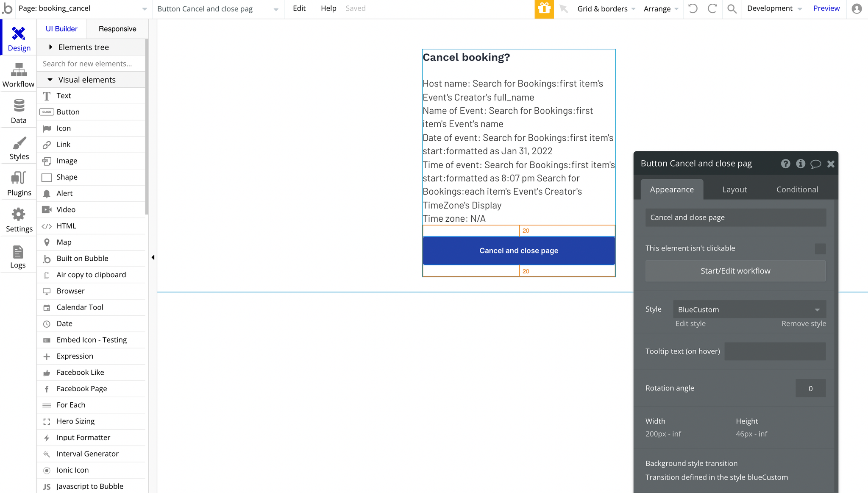Open the comment bubble in property editor
The height and width of the screenshot is (493, 868).
coord(815,164)
